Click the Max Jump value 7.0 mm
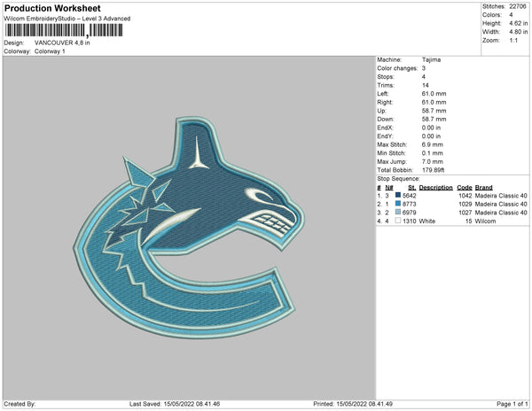532x411 pixels. point(433,161)
